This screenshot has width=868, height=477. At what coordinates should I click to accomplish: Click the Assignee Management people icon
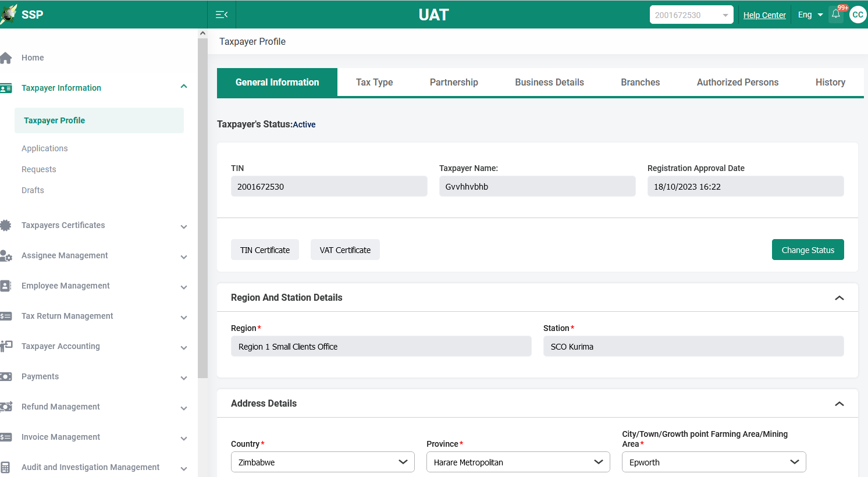[x=6, y=255]
